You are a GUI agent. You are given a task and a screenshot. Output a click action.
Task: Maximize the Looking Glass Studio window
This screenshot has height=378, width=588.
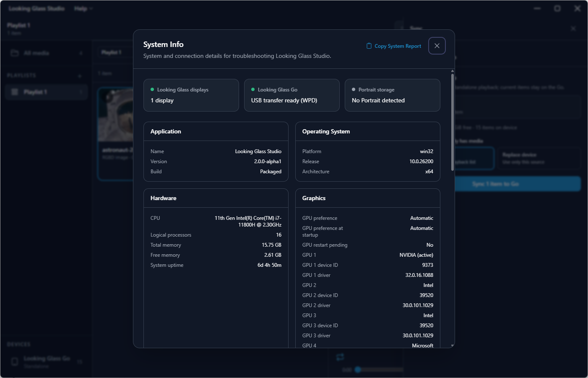[557, 8]
